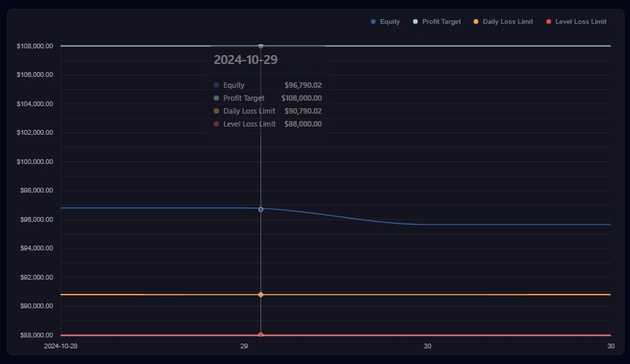
Task: Click the $94,000.00 y-axis label
Action: point(35,248)
